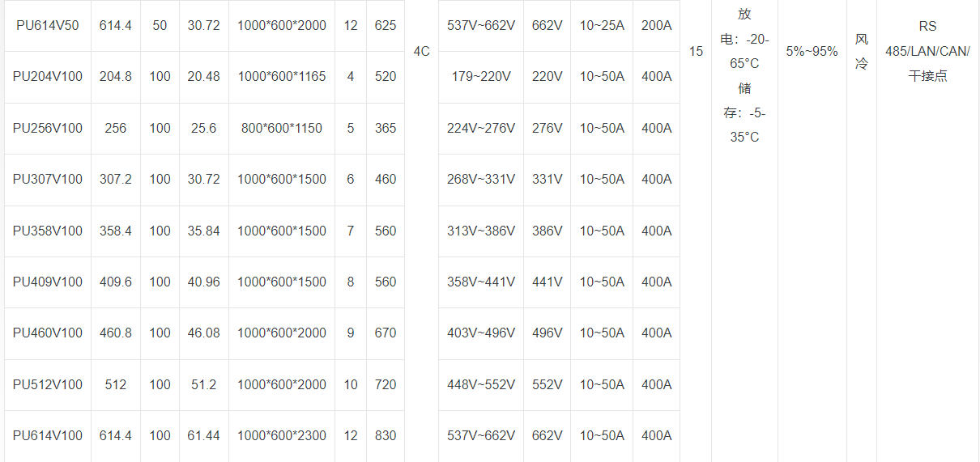Image resolution: width=980 pixels, height=462 pixels.
Task: Click the PU460V100 model name
Action: click(x=48, y=333)
